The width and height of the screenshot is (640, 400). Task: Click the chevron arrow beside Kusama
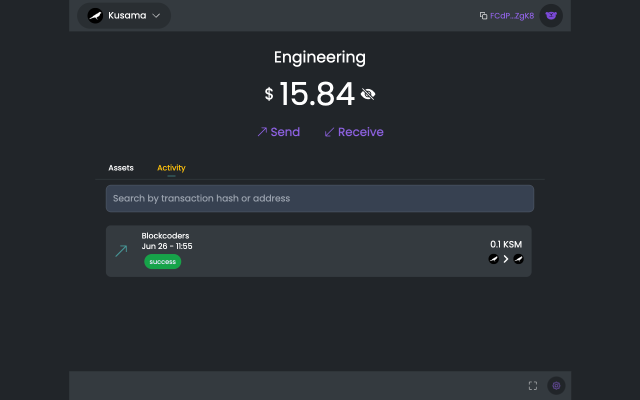156,16
